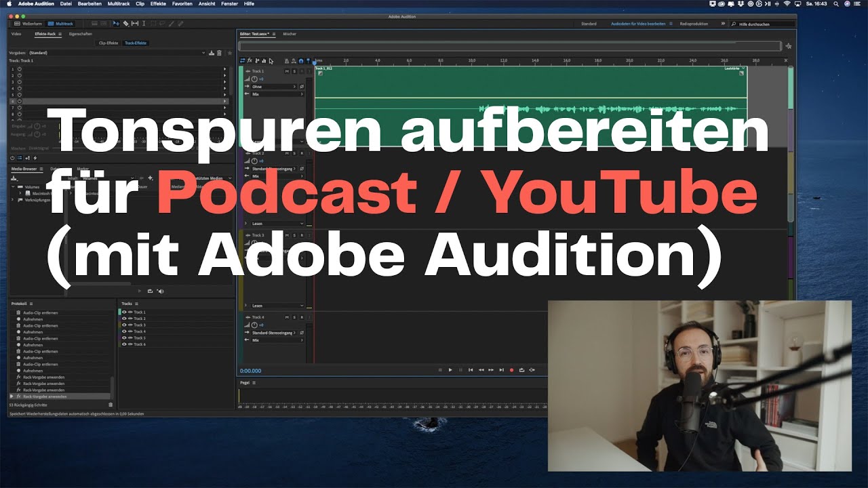
Task: Open clip Lautstärke envelope dropdown
Action: (735, 68)
